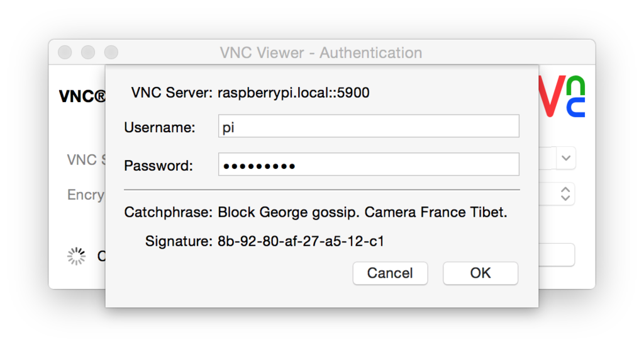644x347 pixels.
Task: Click the partially hidden Encryption label
Action: [x=86, y=195]
